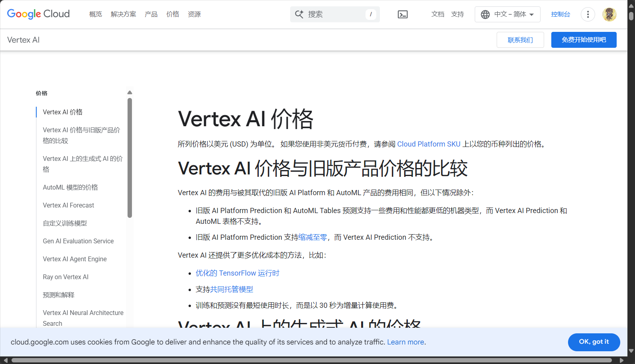Select 自定义训练模型 in sidebar
Screen dimensions: 635x364
(x=65, y=223)
